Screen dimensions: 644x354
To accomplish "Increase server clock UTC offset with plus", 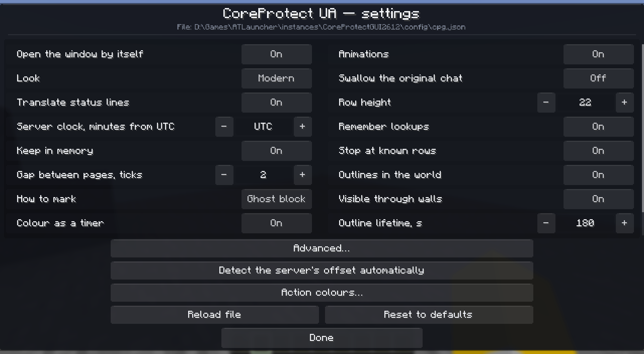I will click(x=303, y=127).
